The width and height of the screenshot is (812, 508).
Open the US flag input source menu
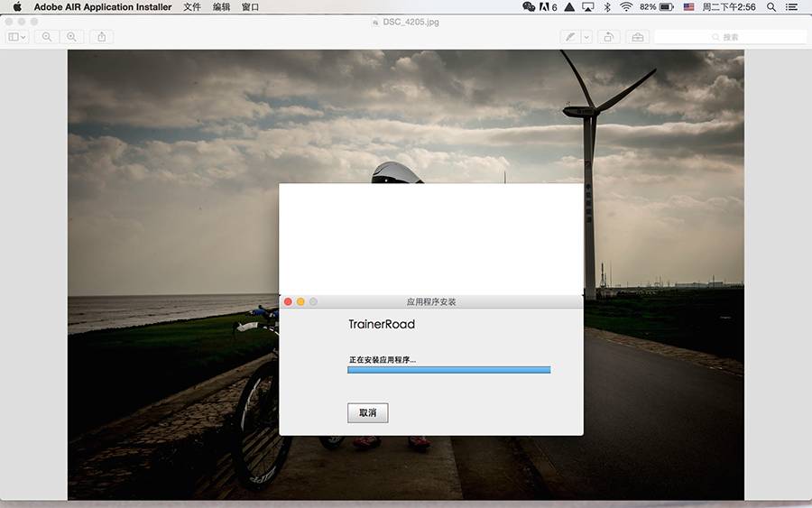[688, 6]
